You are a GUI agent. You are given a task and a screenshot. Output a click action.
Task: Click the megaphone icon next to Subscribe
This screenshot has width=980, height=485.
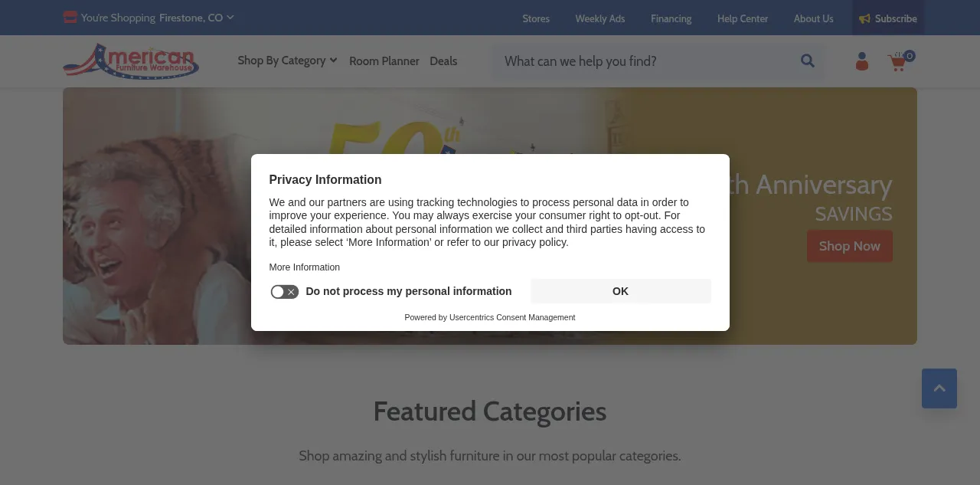pos(864,18)
